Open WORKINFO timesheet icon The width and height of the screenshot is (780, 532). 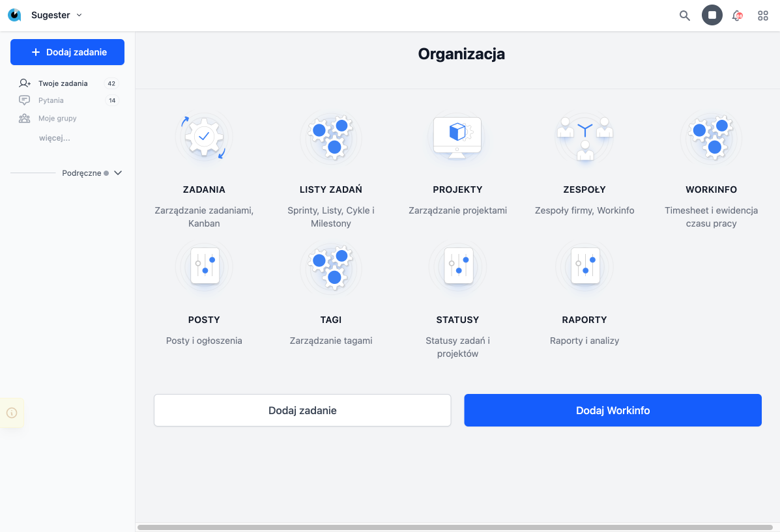click(711, 137)
